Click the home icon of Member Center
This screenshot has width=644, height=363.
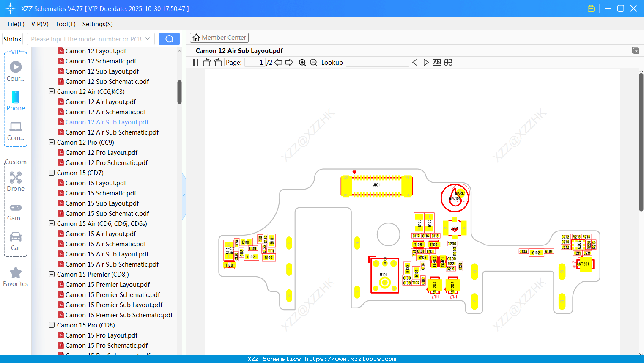point(196,38)
